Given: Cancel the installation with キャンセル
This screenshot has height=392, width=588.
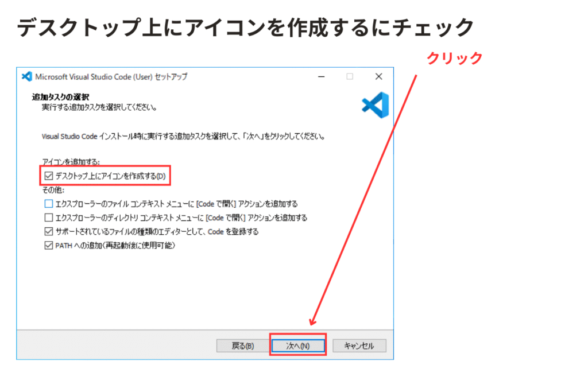Looking at the screenshot, I should tap(359, 346).
